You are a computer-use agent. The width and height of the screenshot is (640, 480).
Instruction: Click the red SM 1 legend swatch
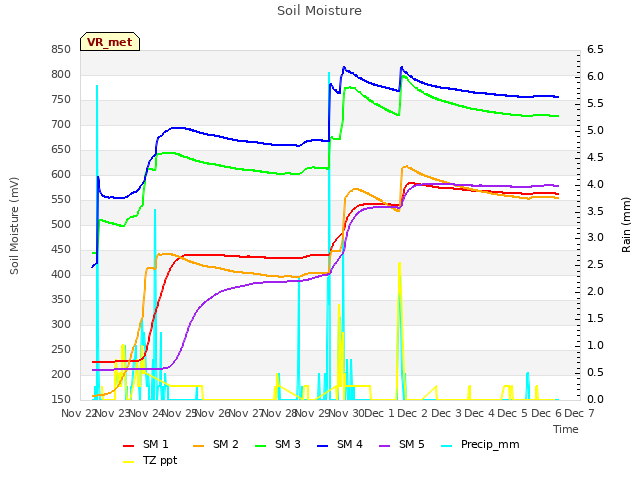(x=129, y=446)
